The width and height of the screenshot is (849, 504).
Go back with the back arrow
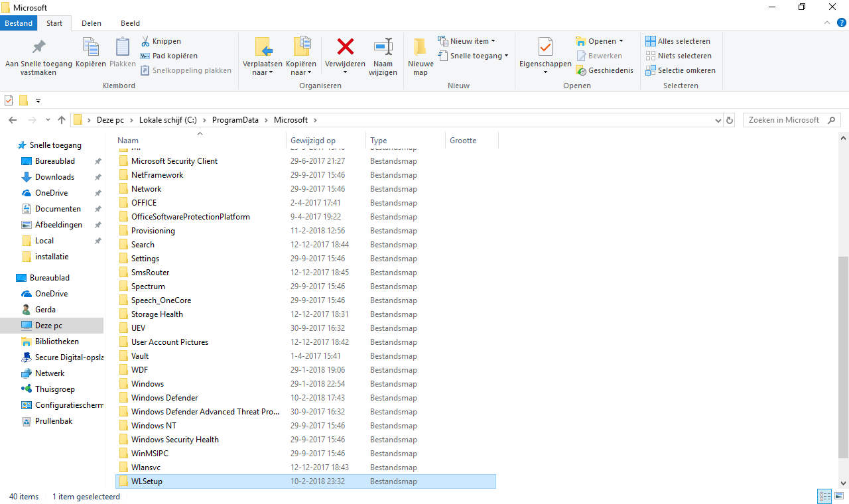click(12, 120)
